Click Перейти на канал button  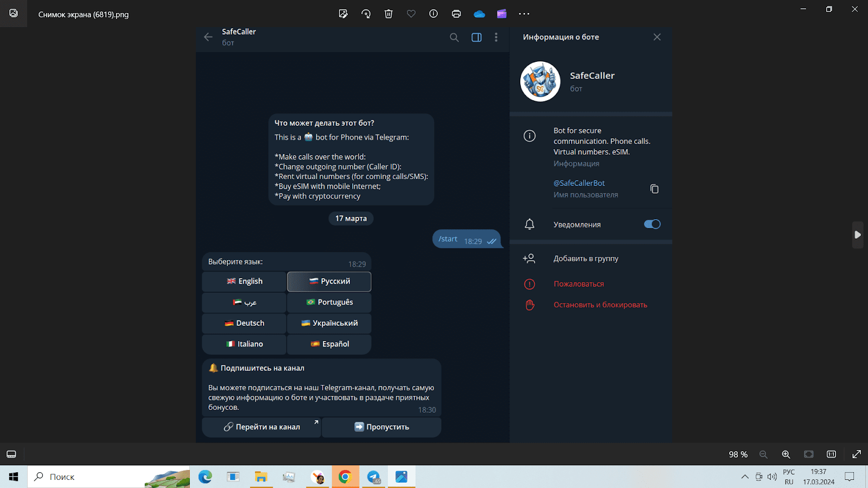[261, 427]
